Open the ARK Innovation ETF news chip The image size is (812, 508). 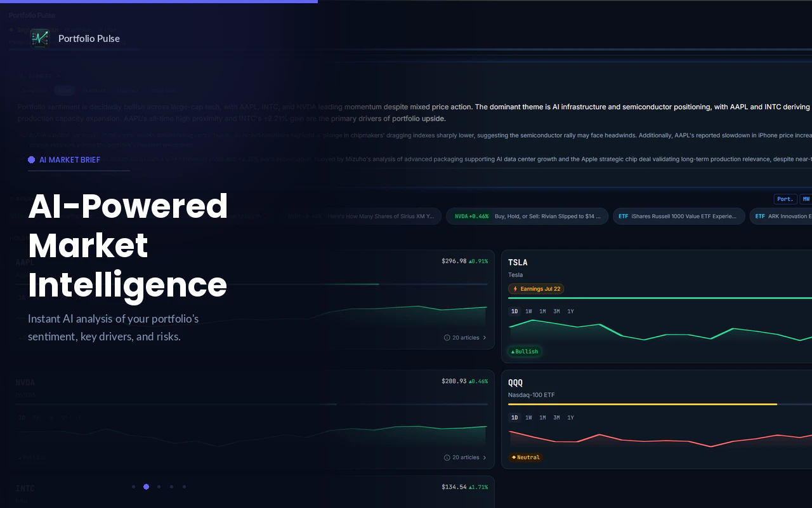[782, 217]
